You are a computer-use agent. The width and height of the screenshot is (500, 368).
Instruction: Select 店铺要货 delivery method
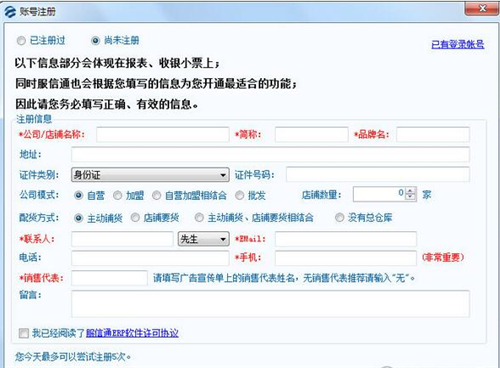coord(135,218)
